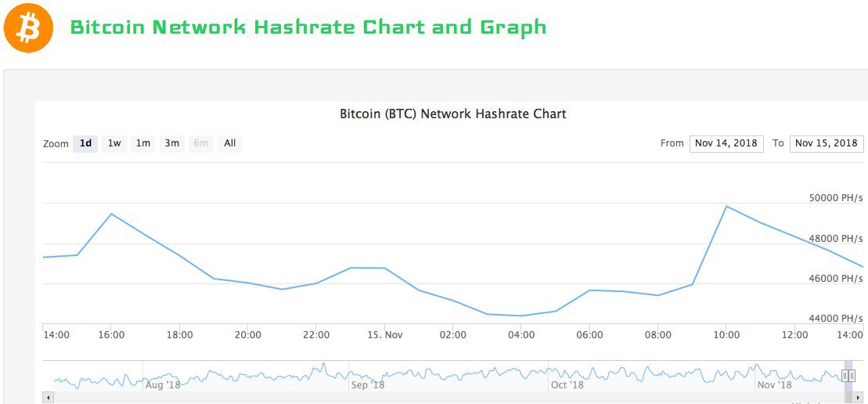Viewport: 868px width, 404px height.
Task: Click the Zoom label text
Action: pyautogui.click(x=56, y=144)
